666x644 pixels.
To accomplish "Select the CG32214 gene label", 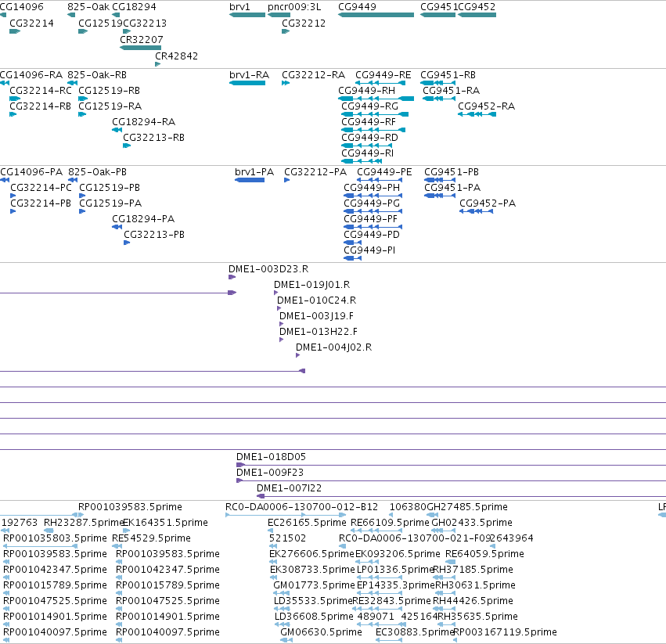I will point(31,23).
